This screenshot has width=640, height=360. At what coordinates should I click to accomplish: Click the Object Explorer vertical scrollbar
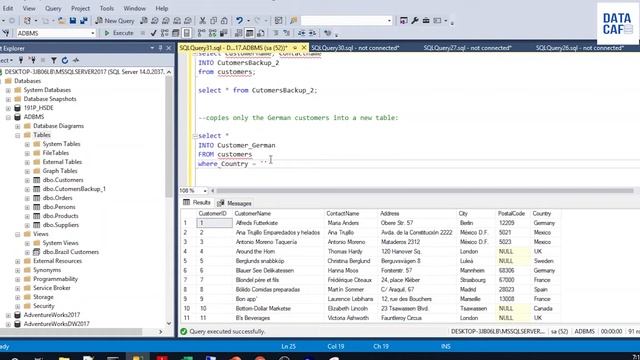[169, 137]
